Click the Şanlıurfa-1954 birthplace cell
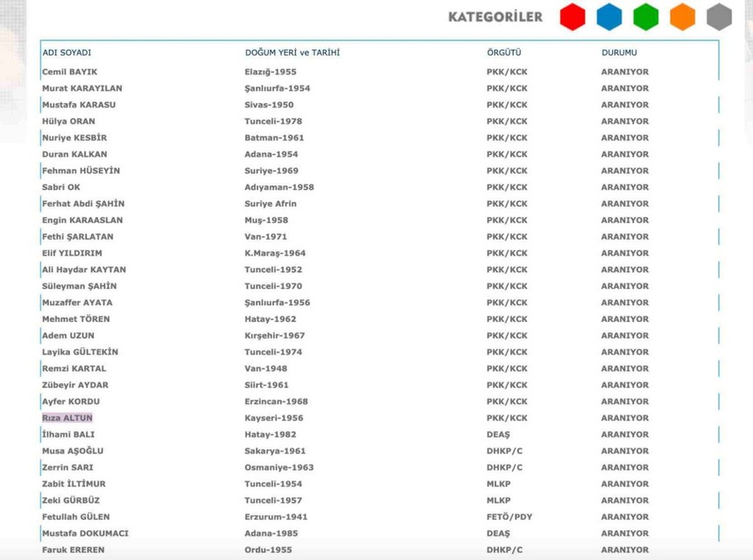 [277, 88]
